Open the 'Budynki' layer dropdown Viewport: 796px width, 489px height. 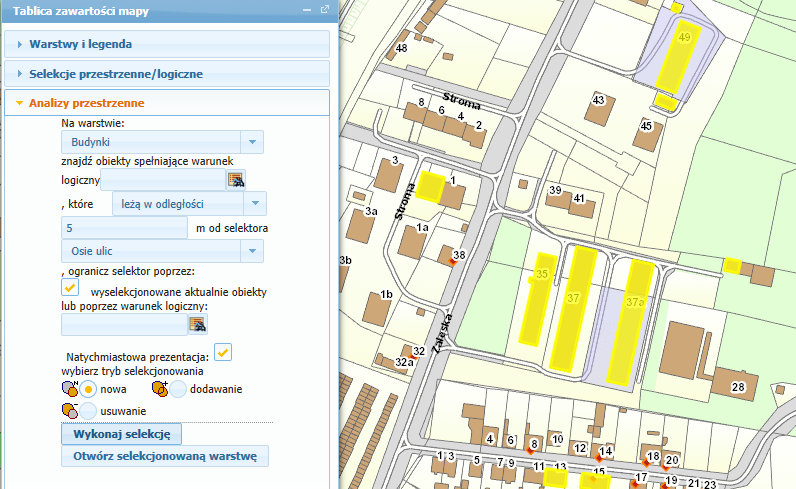pyautogui.click(x=252, y=142)
